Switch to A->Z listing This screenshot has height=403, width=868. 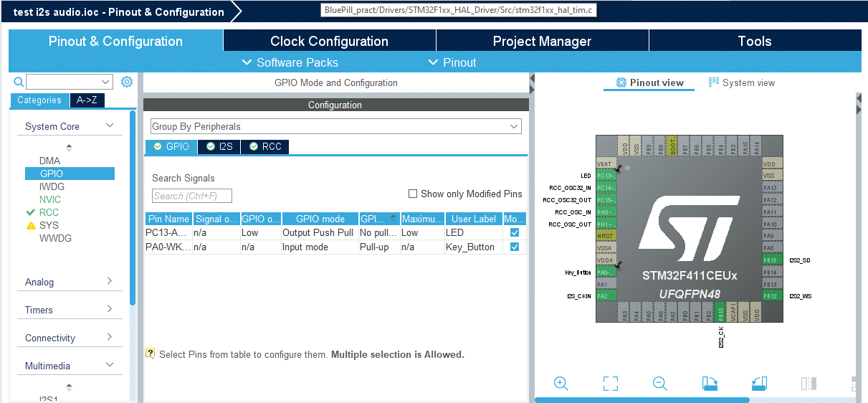click(x=87, y=100)
